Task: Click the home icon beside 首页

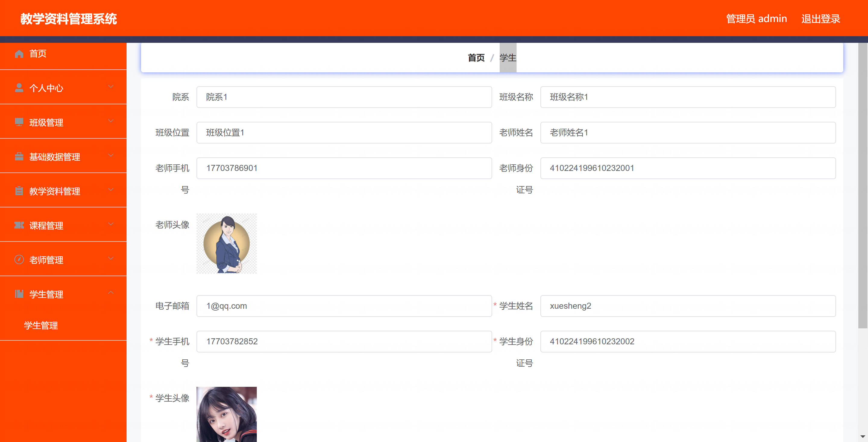Action: [19, 54]
